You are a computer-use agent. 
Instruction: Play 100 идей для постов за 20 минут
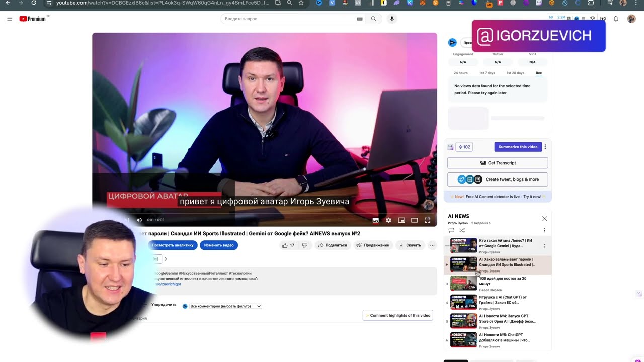click(x=498, y=283)
